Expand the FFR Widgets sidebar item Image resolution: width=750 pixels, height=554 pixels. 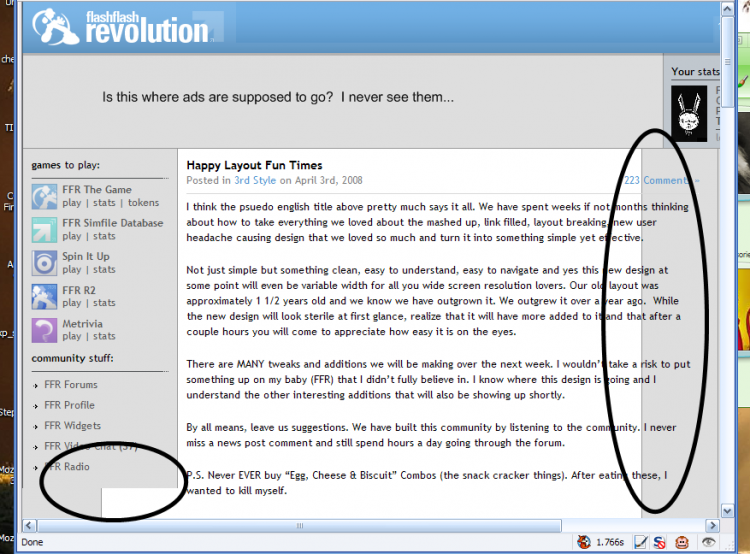point(72,426)
